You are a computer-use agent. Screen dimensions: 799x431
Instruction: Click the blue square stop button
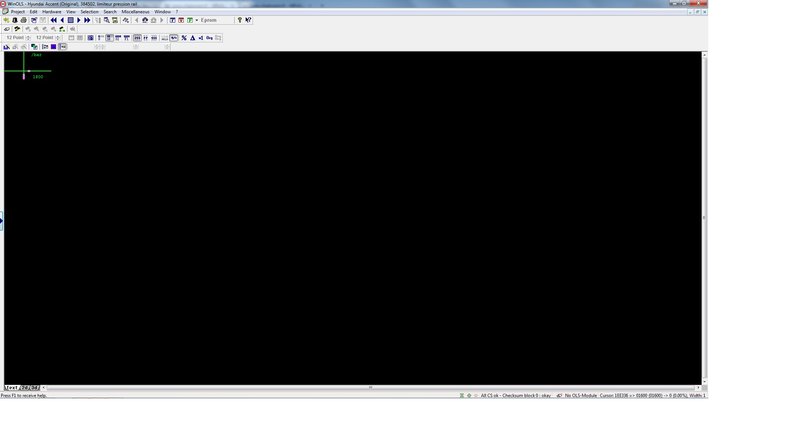(71, 20)
